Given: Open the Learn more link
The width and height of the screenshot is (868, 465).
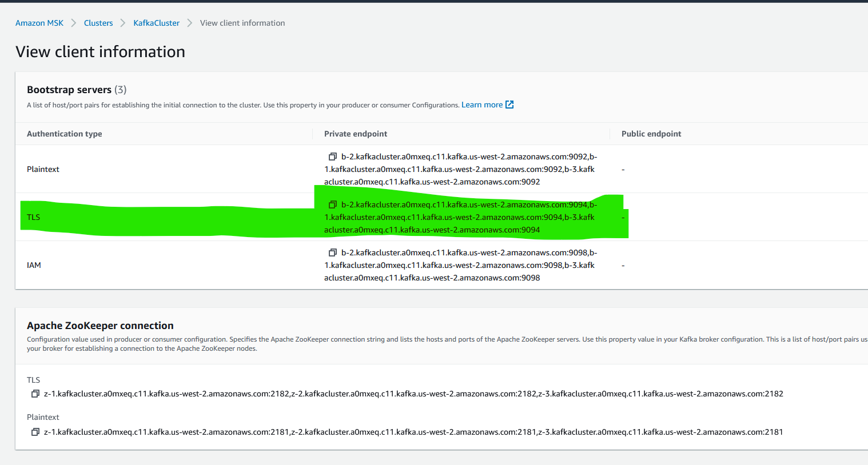Looking at the screenshot, I should pyautogui.click(x=482, y=105).
